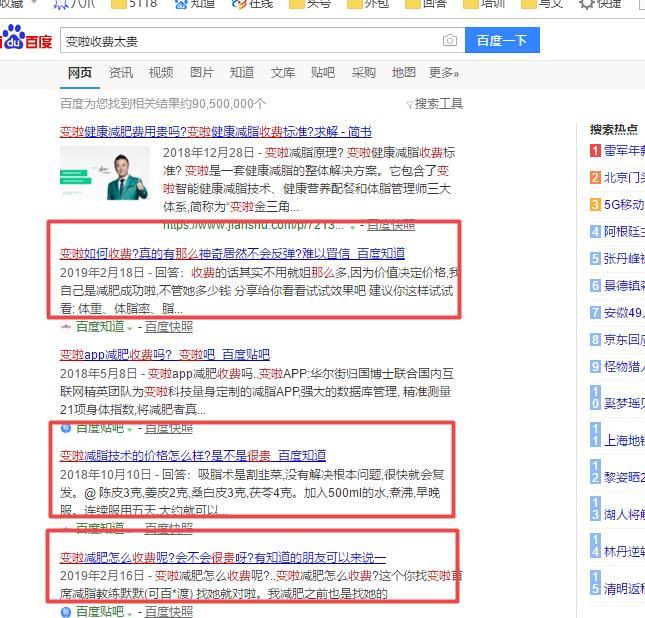Open the 知道 tab
The image size is (645, 618).
coord(242,73)
